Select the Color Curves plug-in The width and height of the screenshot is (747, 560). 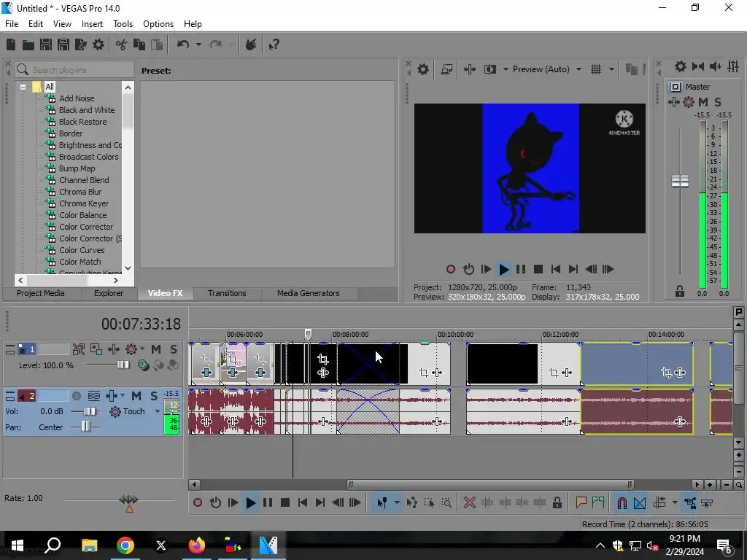pyautogui.click(x=82, y=250)
